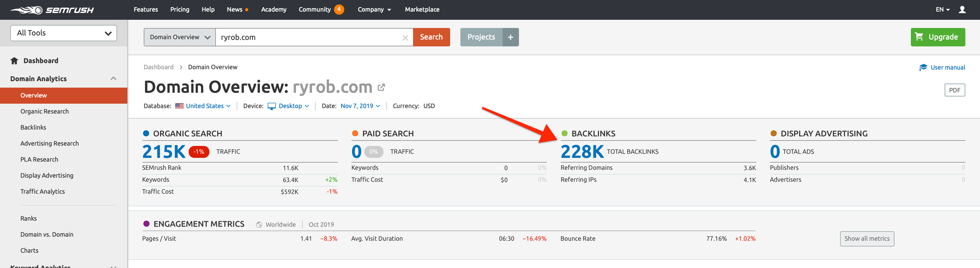This screenshot has width=980, height=268.
Task: Click the Desktop monitor icon
Action: pyautogui.click(x=272, y=106)
